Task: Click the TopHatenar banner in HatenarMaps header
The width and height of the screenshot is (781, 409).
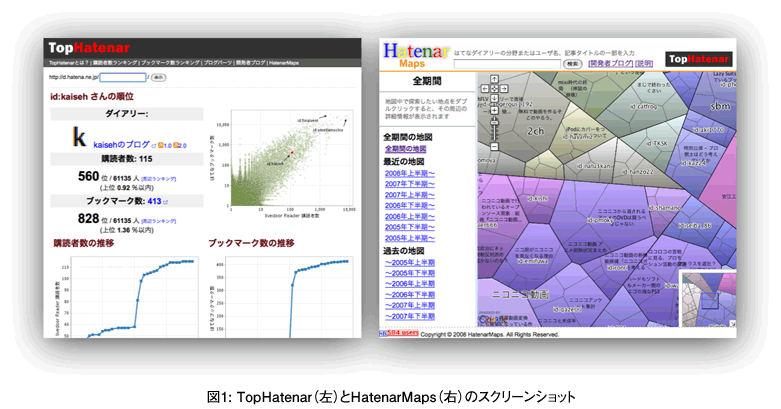Action: (x=698, y=59)
